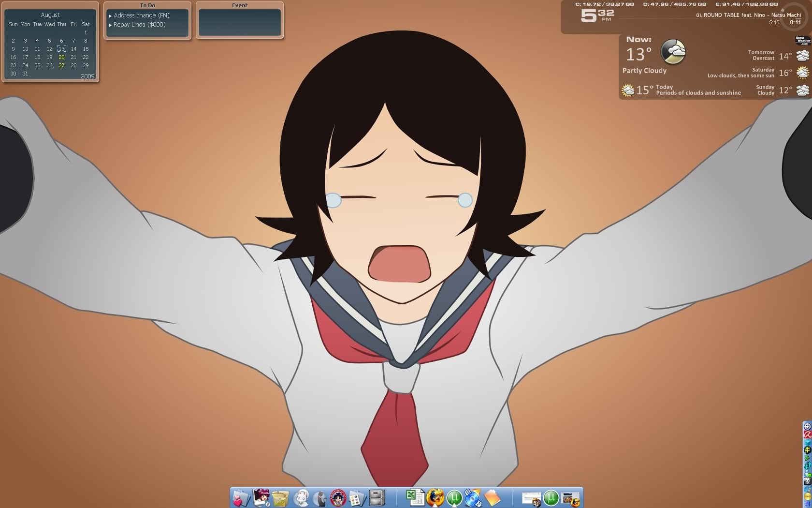Click the August month title on calendar
The image size is (812, 508).
50,15
